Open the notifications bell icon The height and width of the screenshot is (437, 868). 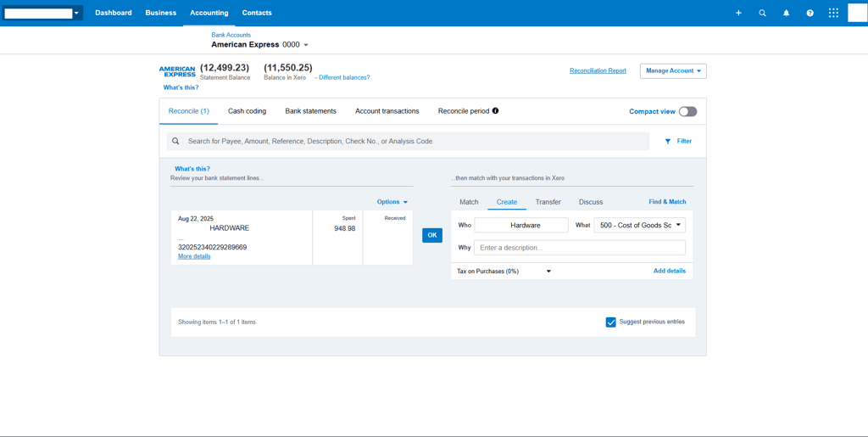tap(786, 13)
